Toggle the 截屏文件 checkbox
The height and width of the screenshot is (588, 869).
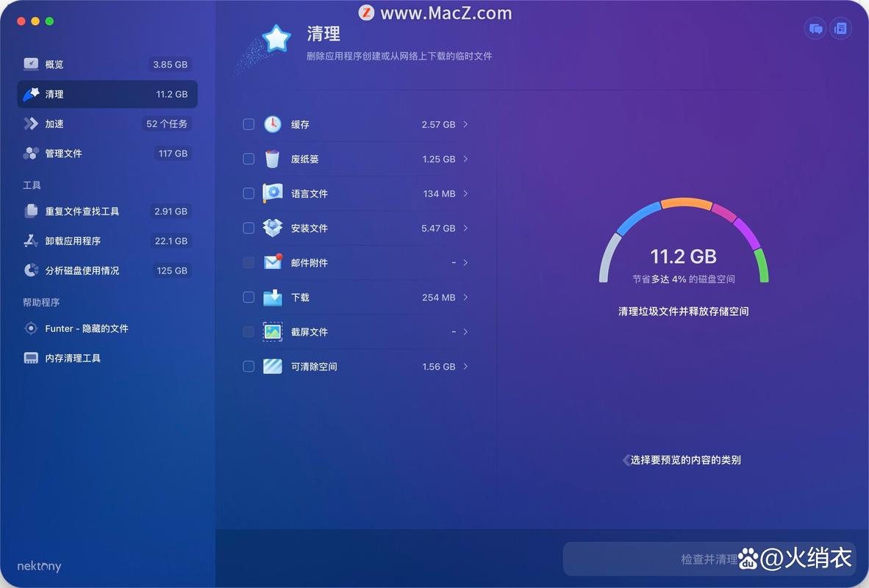click(248, 331)
